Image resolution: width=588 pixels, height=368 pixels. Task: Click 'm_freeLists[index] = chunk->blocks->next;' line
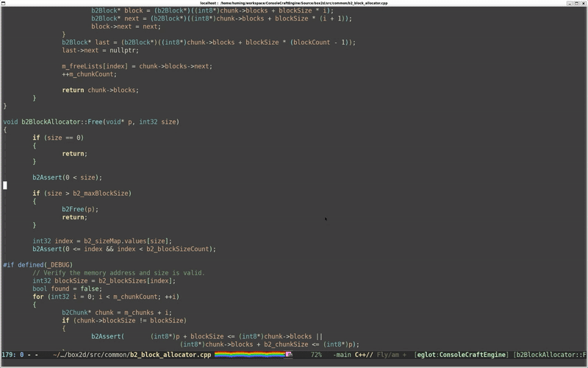137,66
